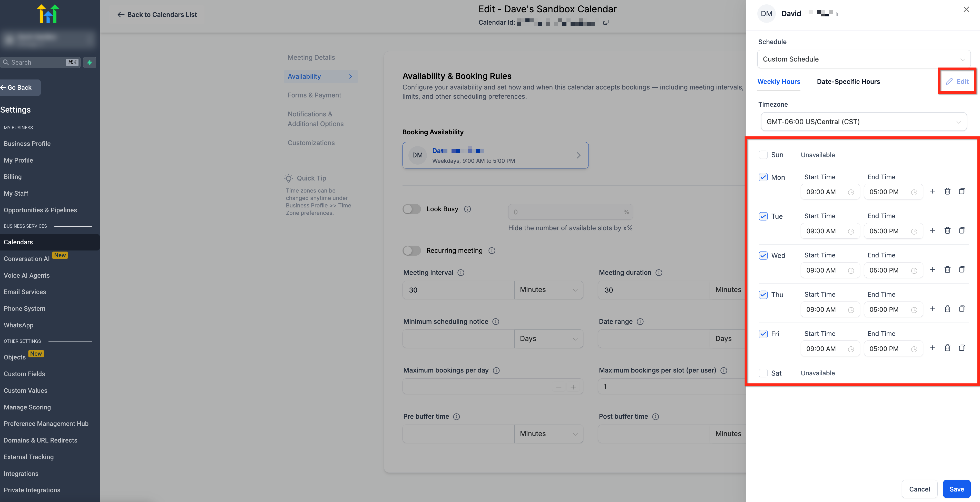Viewport: 980px width, 502px height.
Task: Open the Forms & Payment section
Action: click(314, 95)
